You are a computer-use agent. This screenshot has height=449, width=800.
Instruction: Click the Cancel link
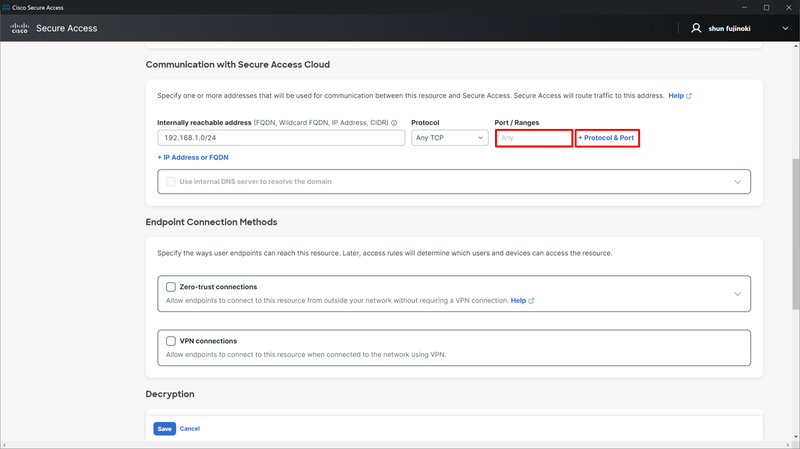coord(190,428)
